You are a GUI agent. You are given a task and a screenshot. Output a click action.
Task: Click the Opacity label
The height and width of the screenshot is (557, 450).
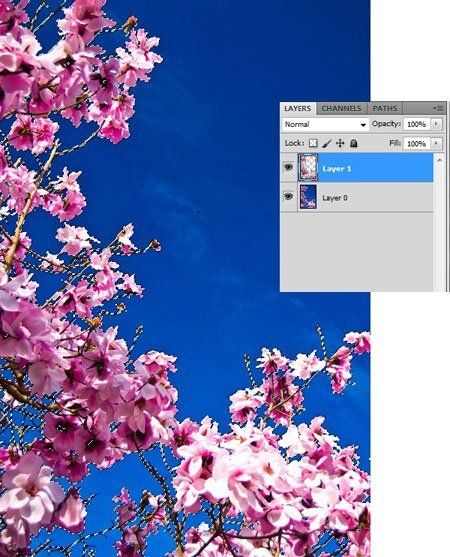[x=386, y=124]
